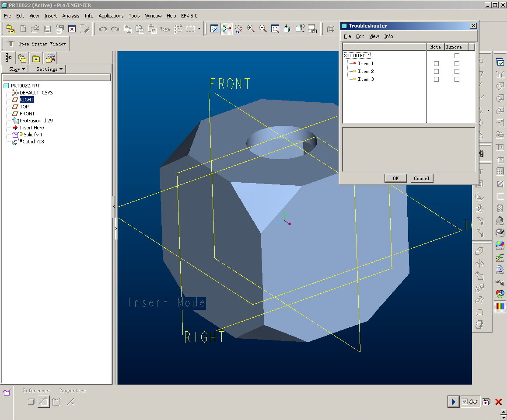The height and width of the screenshot is (420, 507).
Task: Tick the Ignore checkbox for Item 2
Action: point(457,71)
